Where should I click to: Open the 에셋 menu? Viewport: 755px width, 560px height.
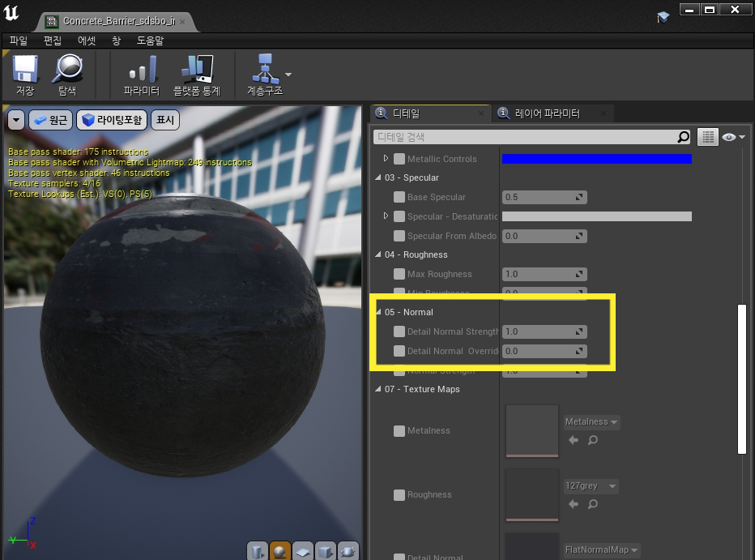click(x=87, y=41)
